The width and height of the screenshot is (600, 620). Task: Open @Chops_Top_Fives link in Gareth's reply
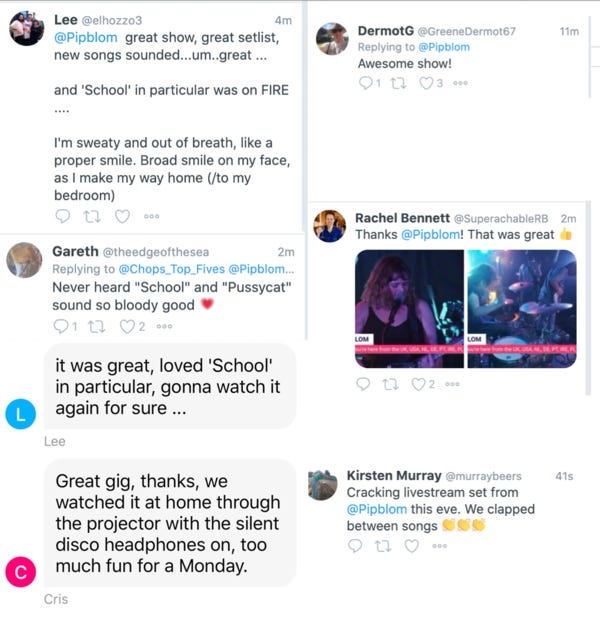[172, 269]
